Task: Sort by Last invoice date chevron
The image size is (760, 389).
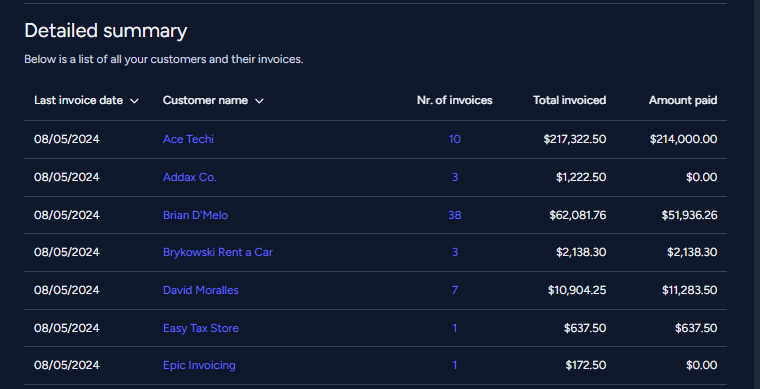Action: (134, 101)
